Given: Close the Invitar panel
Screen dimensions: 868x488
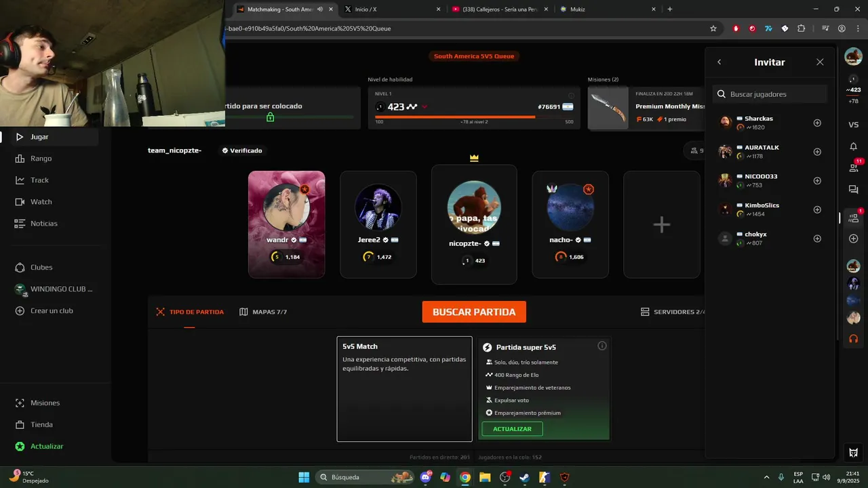Looking at the screenshot, I should coord(820,62).
